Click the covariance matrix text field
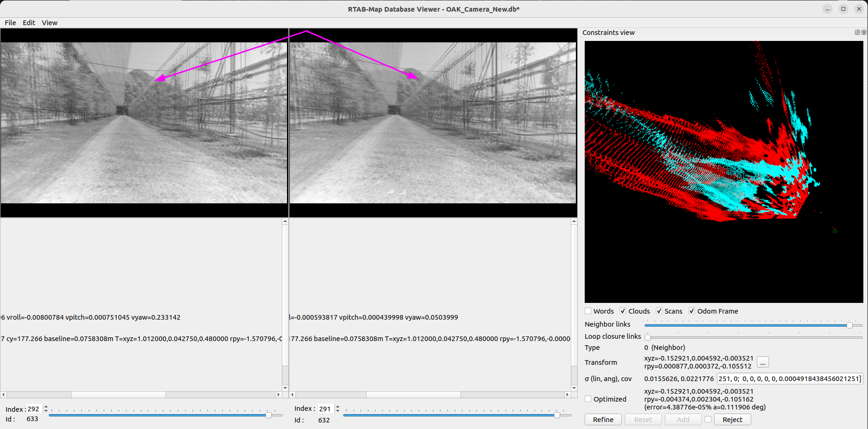The image size is (868, 429). 789,379
